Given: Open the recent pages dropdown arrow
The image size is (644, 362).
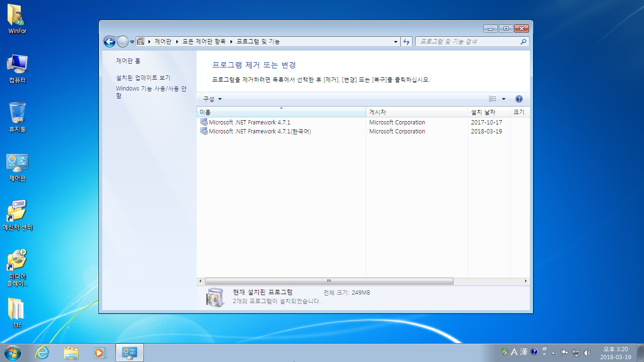Looking at the screenshot, I should click(x=132, y=42).
